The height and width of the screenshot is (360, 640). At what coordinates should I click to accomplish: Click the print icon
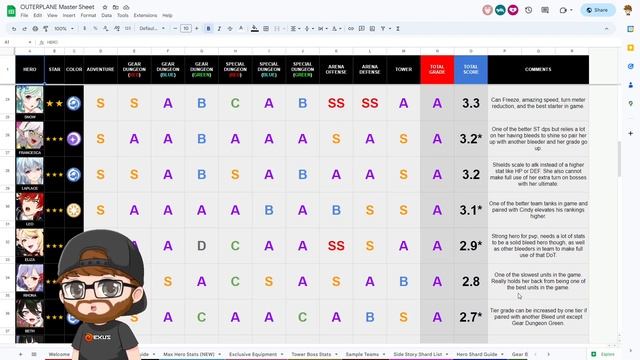click(x=35, y=29)
